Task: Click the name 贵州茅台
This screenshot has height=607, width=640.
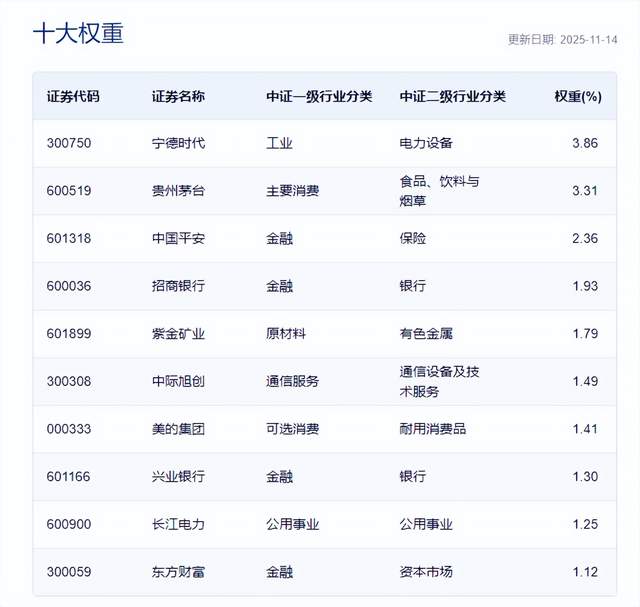Action: [178, 191]
